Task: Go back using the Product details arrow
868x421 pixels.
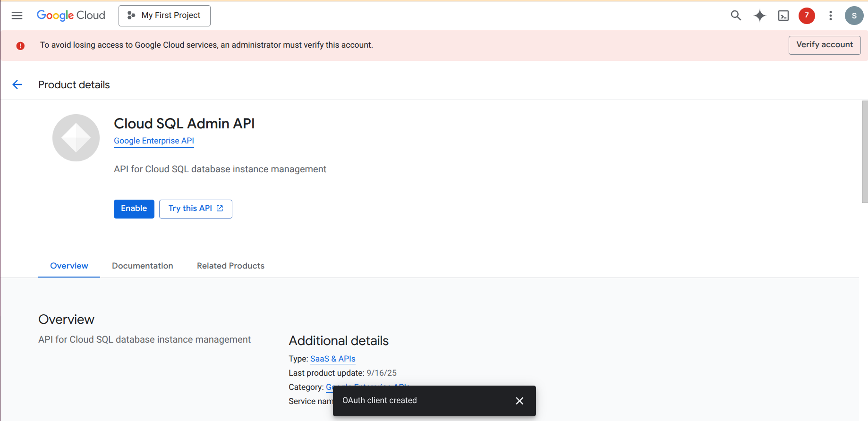Action: 17,84
